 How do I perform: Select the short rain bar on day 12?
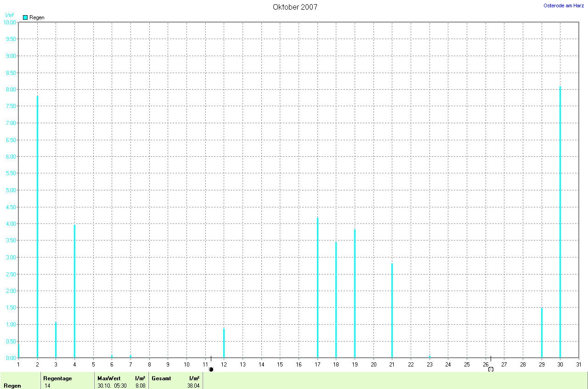224,343
